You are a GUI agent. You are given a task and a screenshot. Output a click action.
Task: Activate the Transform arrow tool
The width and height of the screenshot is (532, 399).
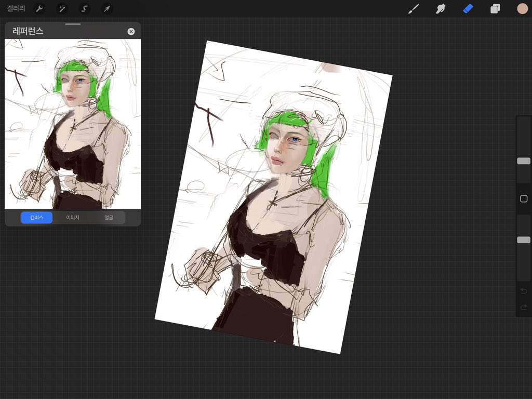pyautogui.click(x=107, y=9)
